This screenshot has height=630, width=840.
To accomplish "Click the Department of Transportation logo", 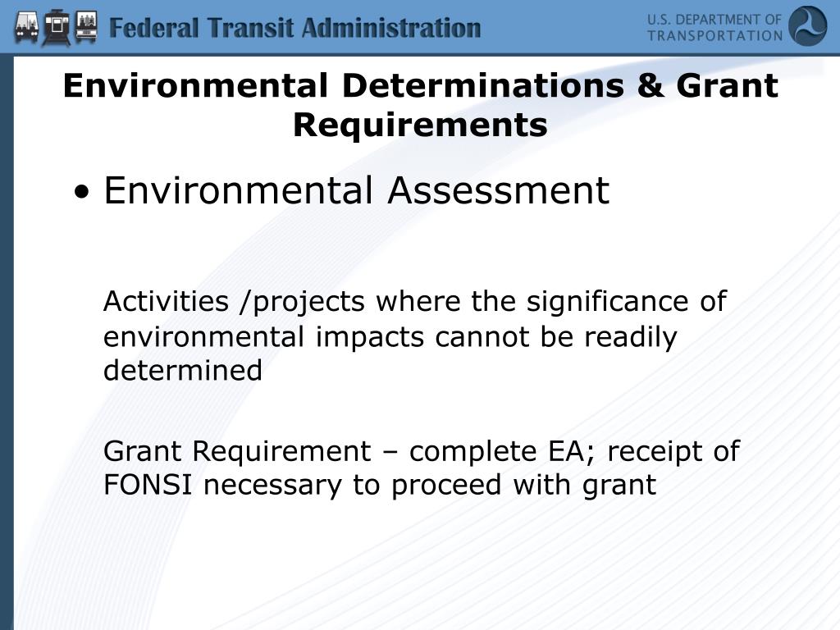I will (808, 26).
